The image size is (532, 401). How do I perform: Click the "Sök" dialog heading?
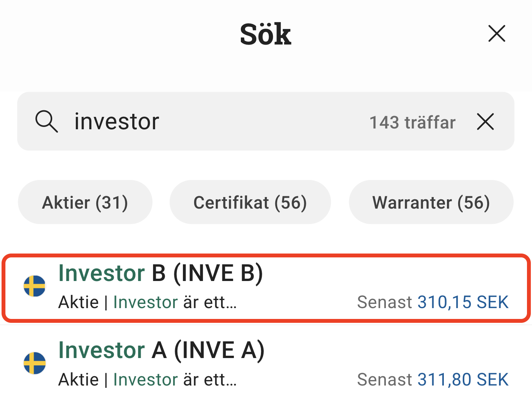pos(266,34)
